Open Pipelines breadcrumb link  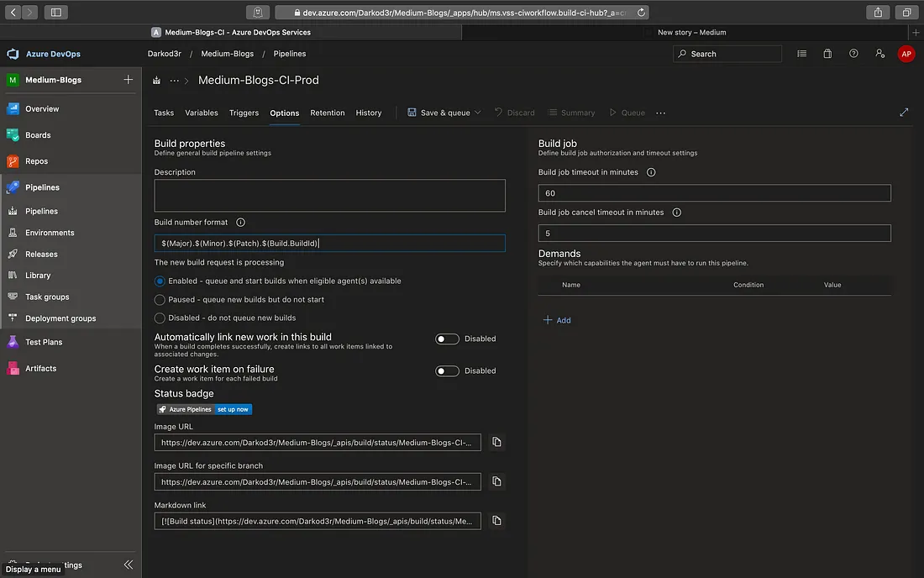pyautogui.click(x=289, y=54)
